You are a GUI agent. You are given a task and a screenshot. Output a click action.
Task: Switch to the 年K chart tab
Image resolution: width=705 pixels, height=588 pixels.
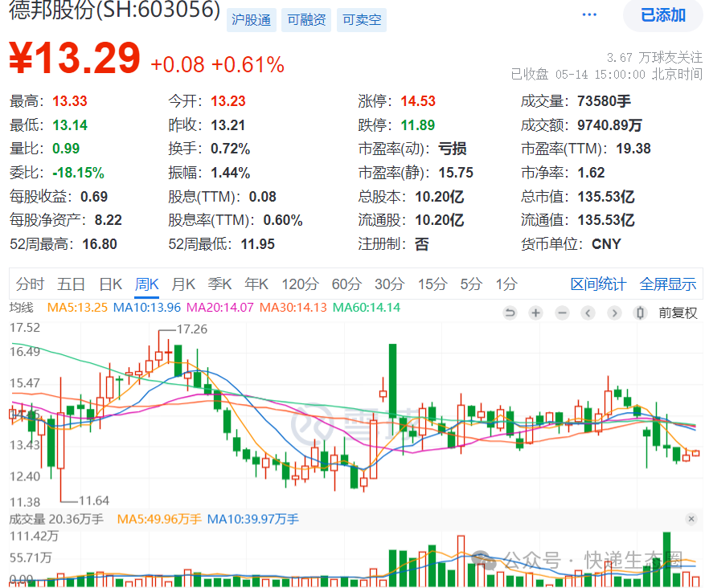point(256,284)
